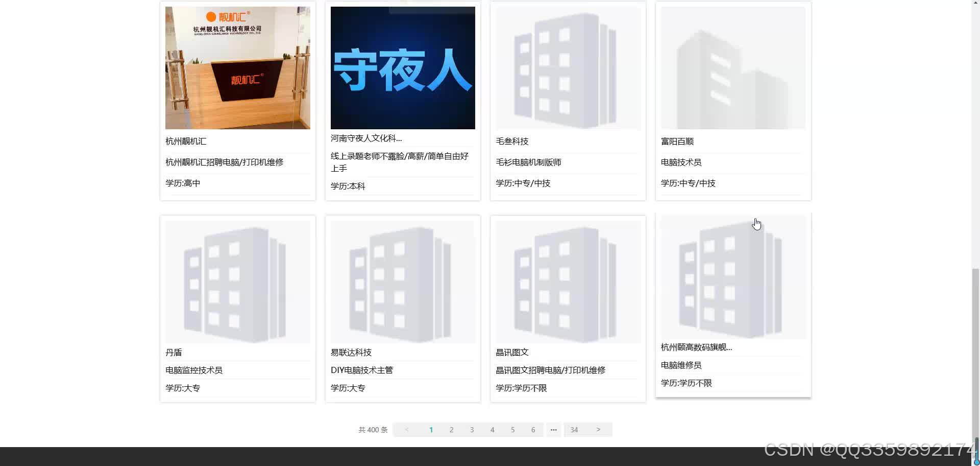This screenshot has height=466, width=980.
Task: Go to page 3 of results
Action: pos(472,429)
